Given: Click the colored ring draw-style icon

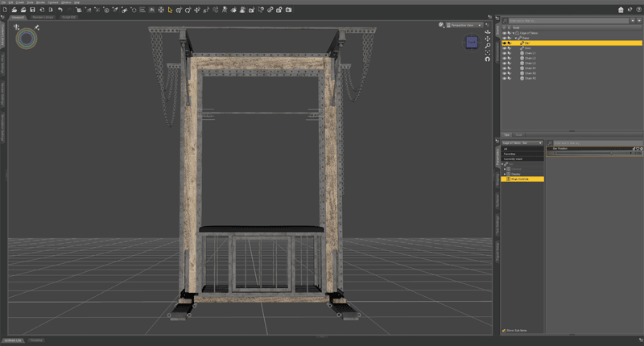Looking at the screenshot, I should point(27,39).
